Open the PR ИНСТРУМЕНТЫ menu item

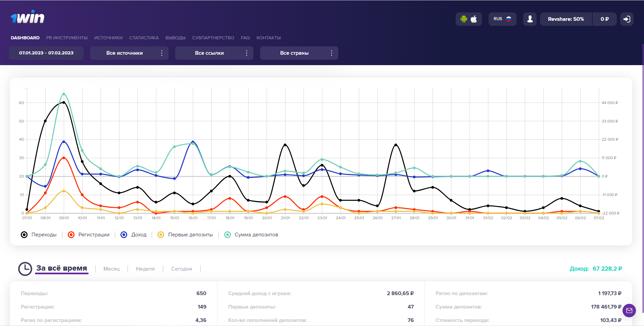pos(67,38)
